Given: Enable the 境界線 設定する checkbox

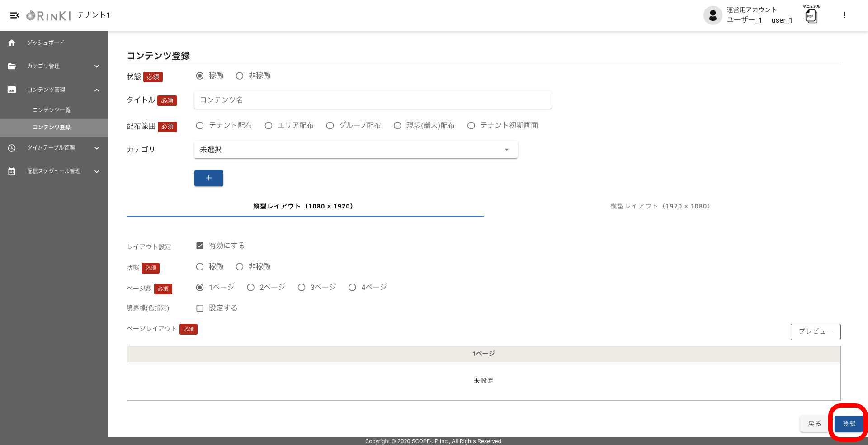Looking at the screenshot, I should point(200,308).
